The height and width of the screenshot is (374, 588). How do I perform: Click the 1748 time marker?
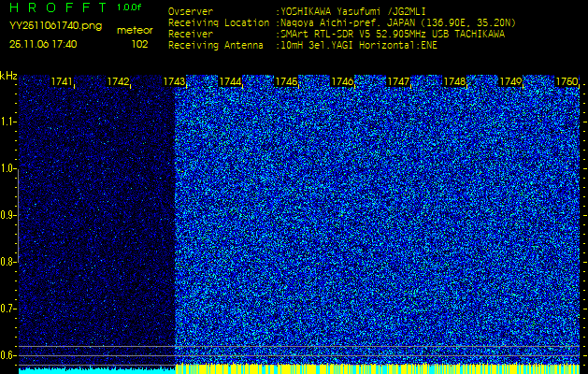(x=454, y=81)
